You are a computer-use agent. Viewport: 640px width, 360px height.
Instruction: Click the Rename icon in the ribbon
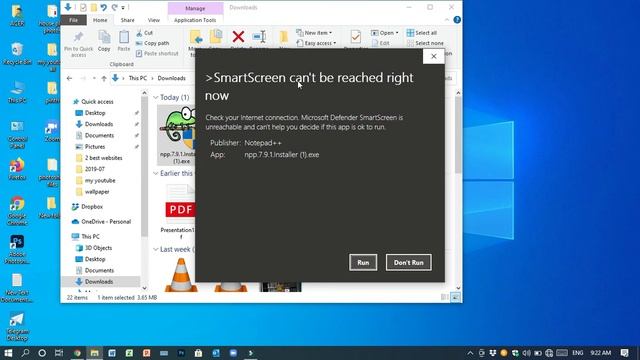[259, 37]
